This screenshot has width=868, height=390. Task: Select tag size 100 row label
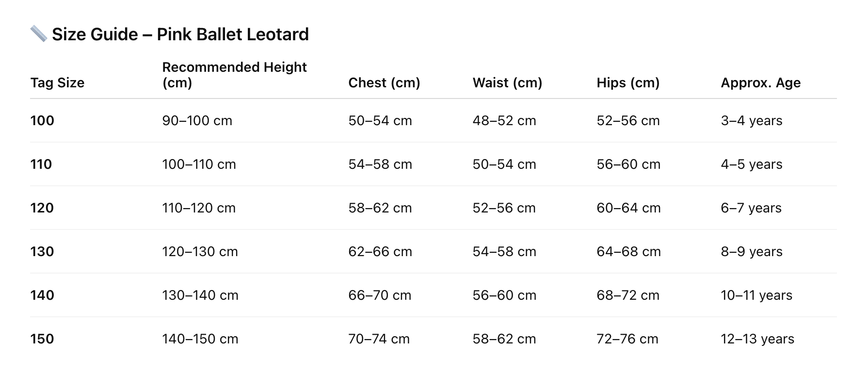coord(42,121)
